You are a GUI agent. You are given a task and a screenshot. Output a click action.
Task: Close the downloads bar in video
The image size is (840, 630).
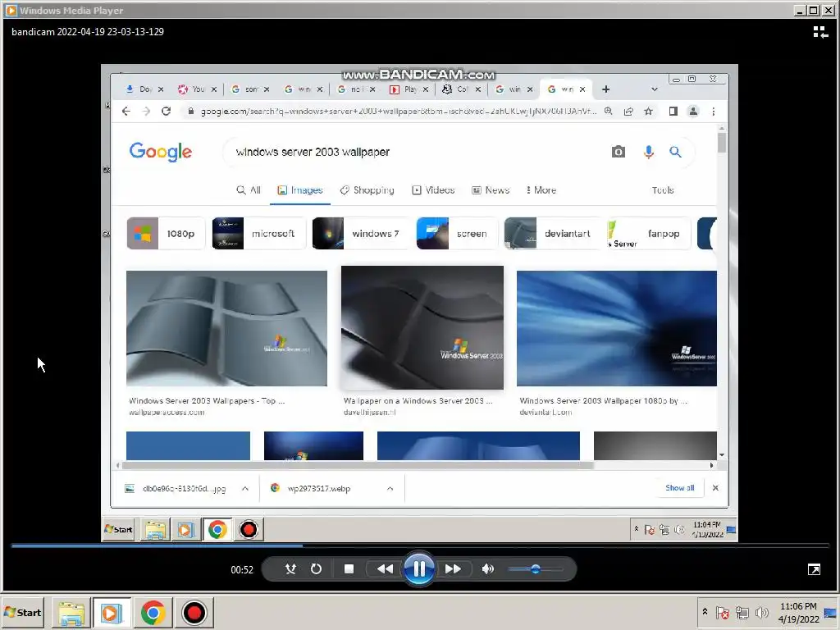(x=715, y=488)
